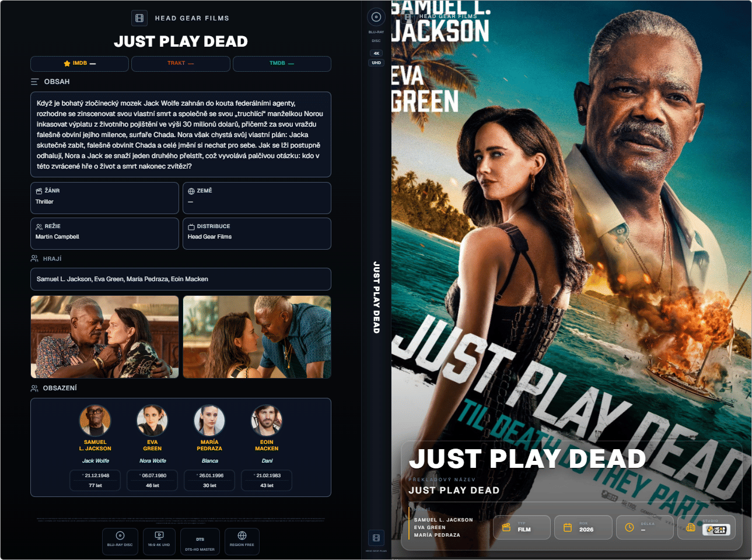Click the list icon beside OBSAH heading
752x560 pixels.
[35, 82]
